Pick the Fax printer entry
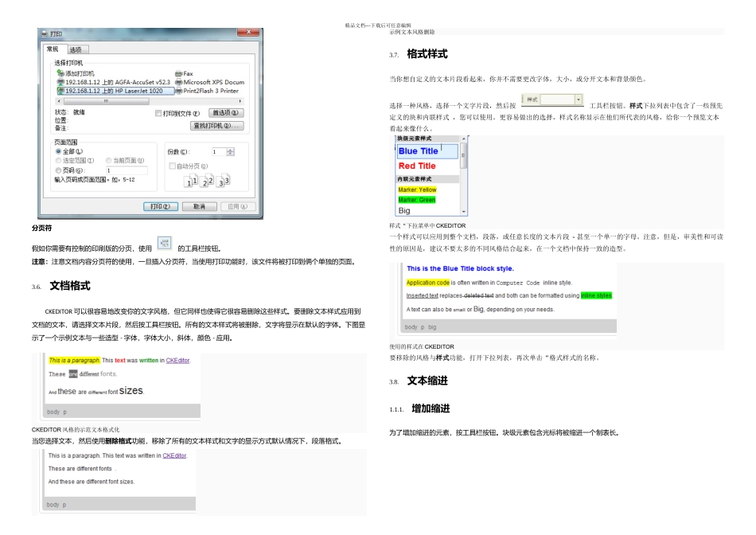This screenshot has height=535, width=756. (x=184, y=74)
